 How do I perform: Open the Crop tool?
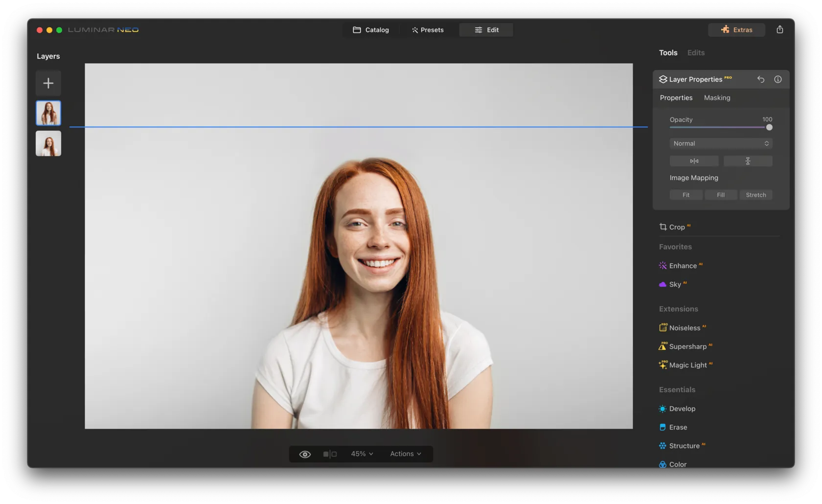click(x=677, y=227)
